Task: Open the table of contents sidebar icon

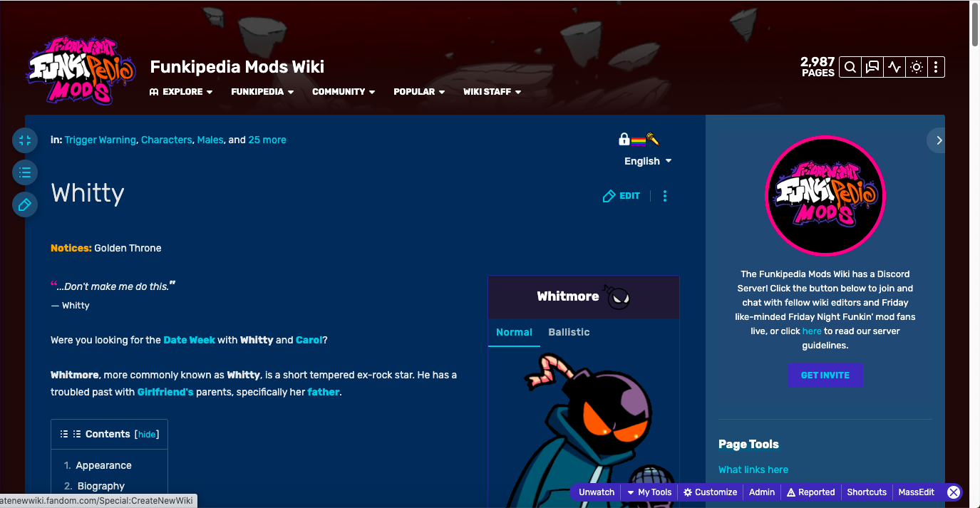Action: [x=25, y=172]
